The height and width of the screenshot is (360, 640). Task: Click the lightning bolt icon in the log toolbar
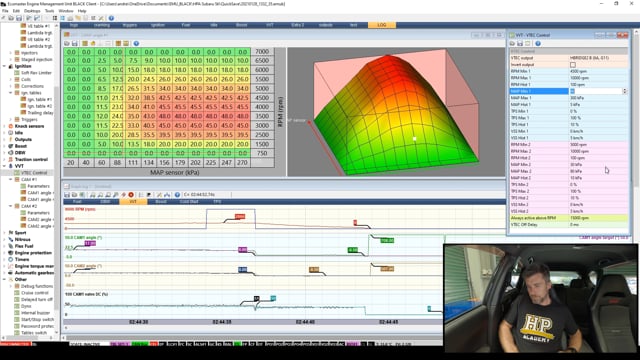click(123, 195)
